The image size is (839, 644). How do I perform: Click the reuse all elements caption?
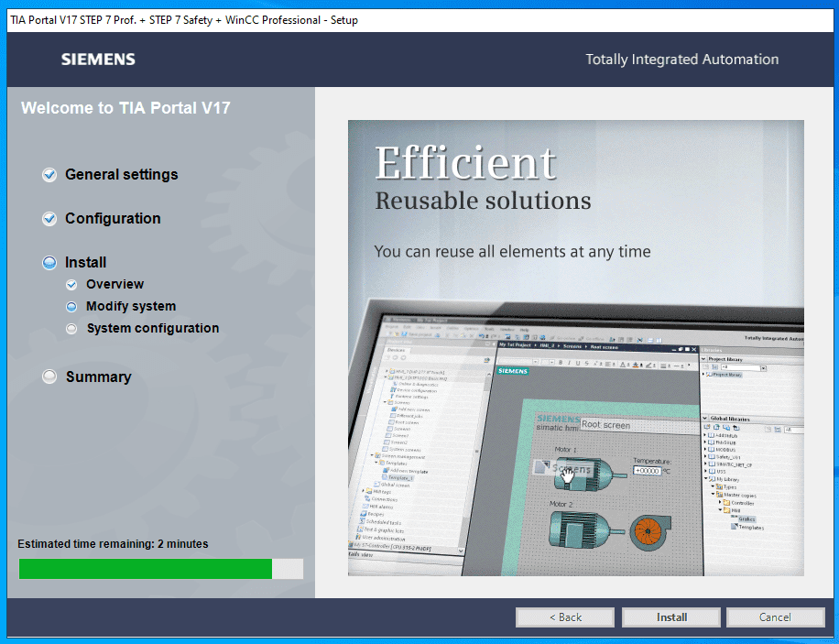(512, 252)
